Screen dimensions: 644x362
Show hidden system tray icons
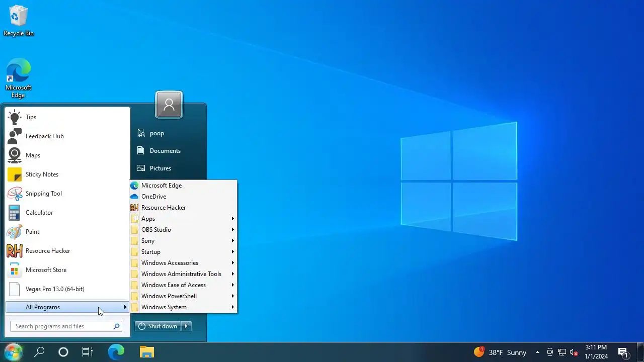pyautogui.click(x=537, y=352)
